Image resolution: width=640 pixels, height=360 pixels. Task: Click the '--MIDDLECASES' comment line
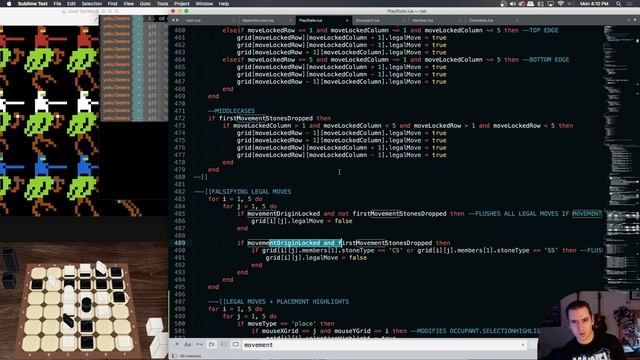coord(231,111)
